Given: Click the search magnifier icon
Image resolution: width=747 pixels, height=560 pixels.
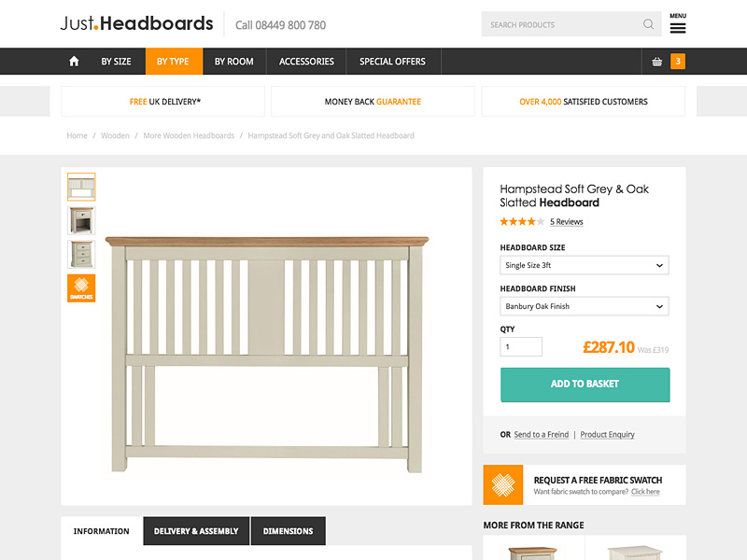Looking at the screenshot, I should click(646, 24).
